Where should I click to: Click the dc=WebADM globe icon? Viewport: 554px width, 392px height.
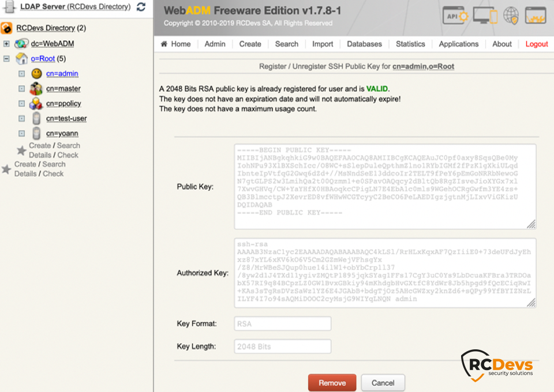click(x=21, y=43)
